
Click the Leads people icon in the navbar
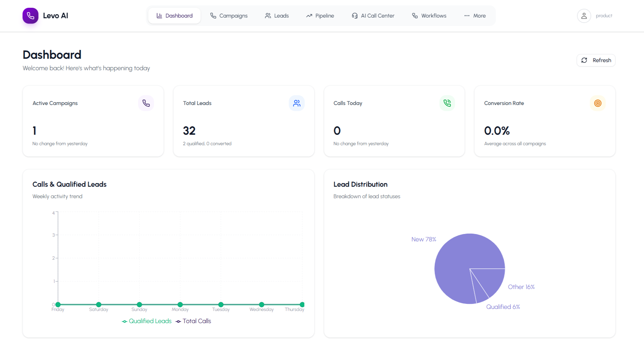click(268, 16)
